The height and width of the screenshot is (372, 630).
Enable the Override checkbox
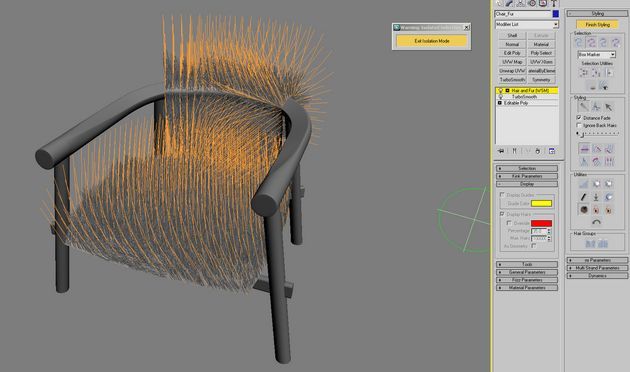click(509, 223)
